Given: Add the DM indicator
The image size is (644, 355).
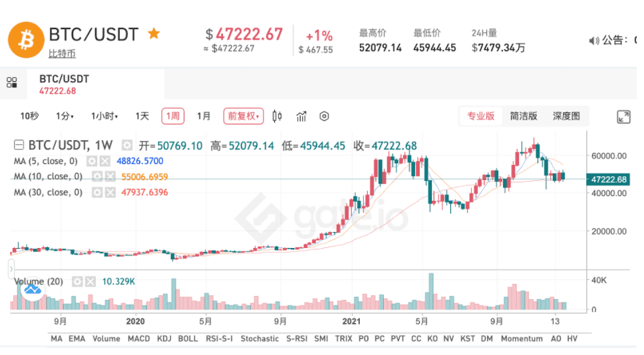Looking at the screenshot, I should pos(487,339).
